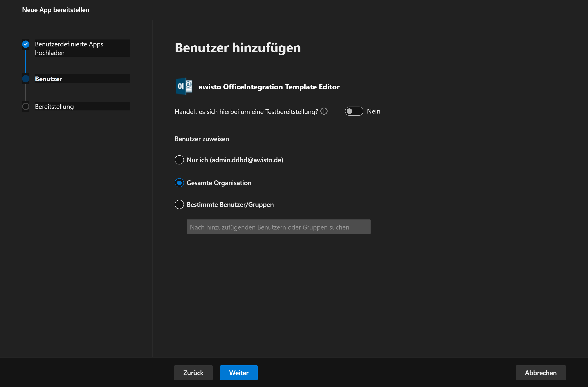
Task: Click the Nein toggle label
Action: [374, 111]
